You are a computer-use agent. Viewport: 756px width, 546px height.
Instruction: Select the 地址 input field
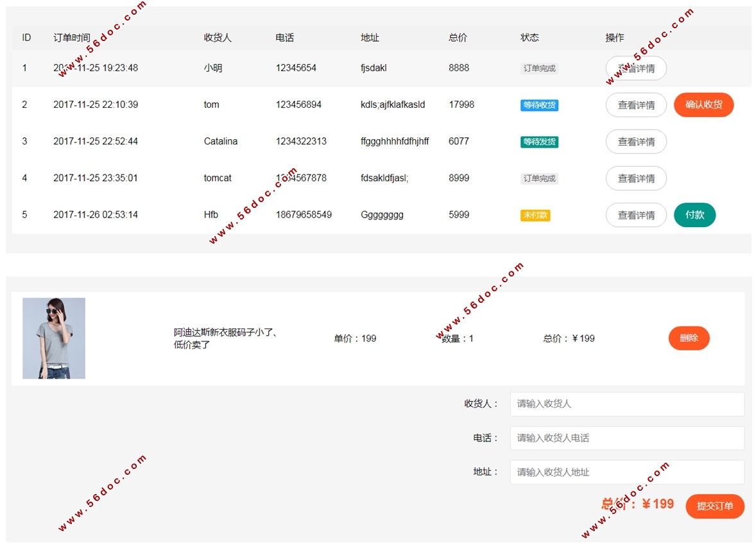pyautogui.click(x=626, y=472)
